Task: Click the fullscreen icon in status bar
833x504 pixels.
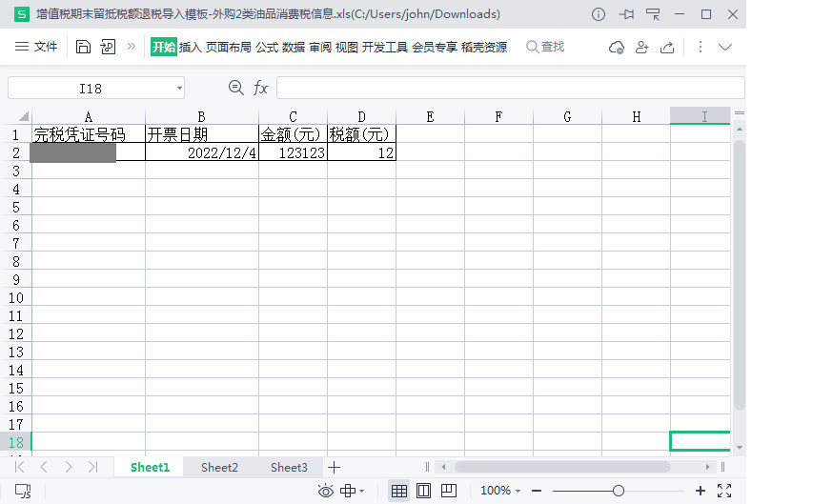Action: click(x=724, y=491)
